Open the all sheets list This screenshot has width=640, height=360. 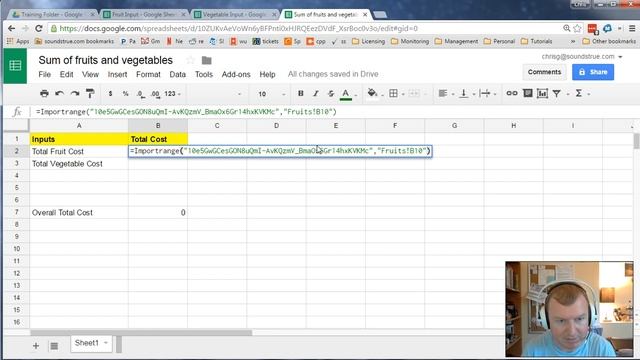[54, 346]
